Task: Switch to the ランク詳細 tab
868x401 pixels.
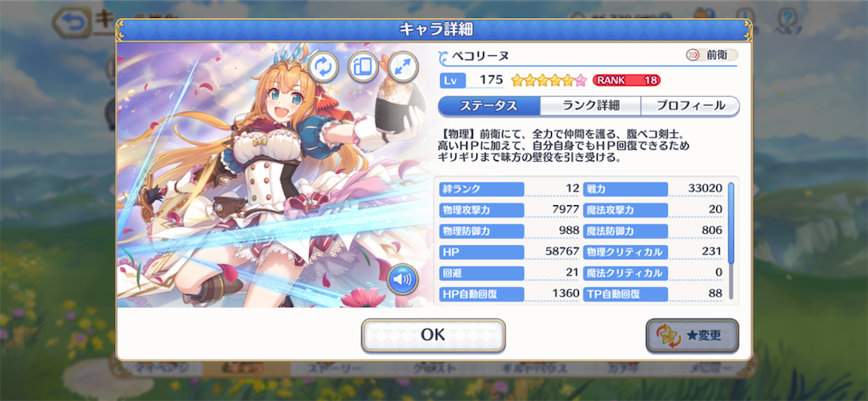Action: point(590,106)
